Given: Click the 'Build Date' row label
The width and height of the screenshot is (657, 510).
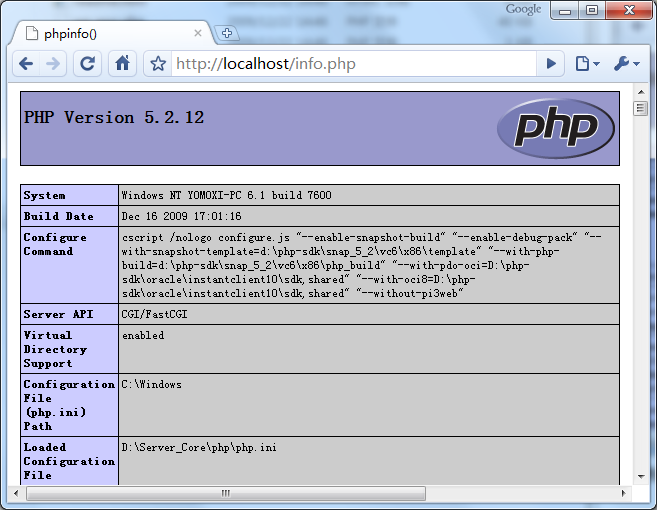Looking at the screenshot, I should coord(59,216).
